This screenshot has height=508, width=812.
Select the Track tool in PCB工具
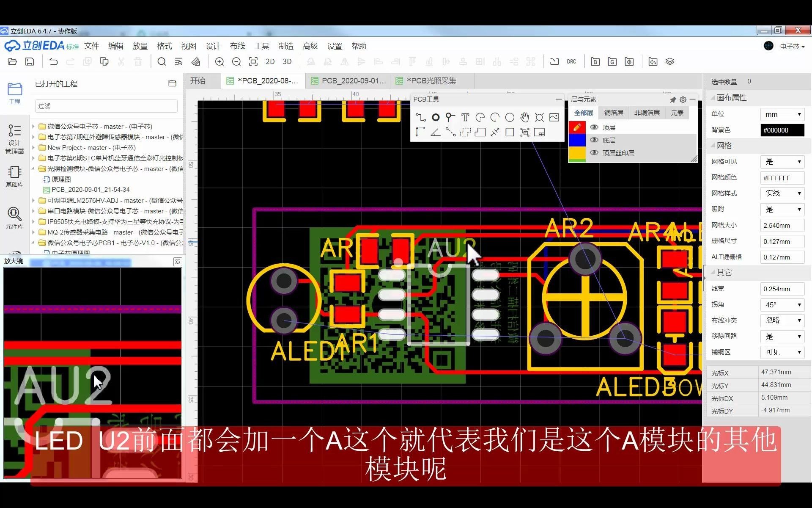[x=421, y=117]
